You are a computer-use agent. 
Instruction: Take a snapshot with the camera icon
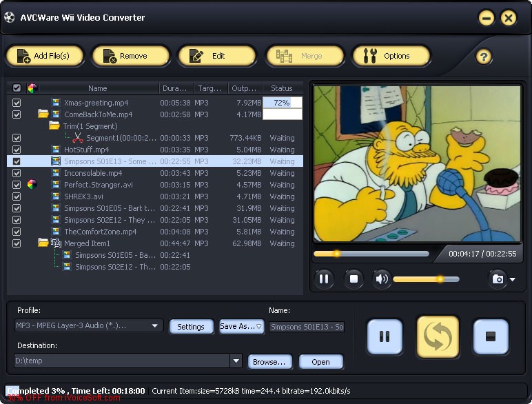coord(498,279)
